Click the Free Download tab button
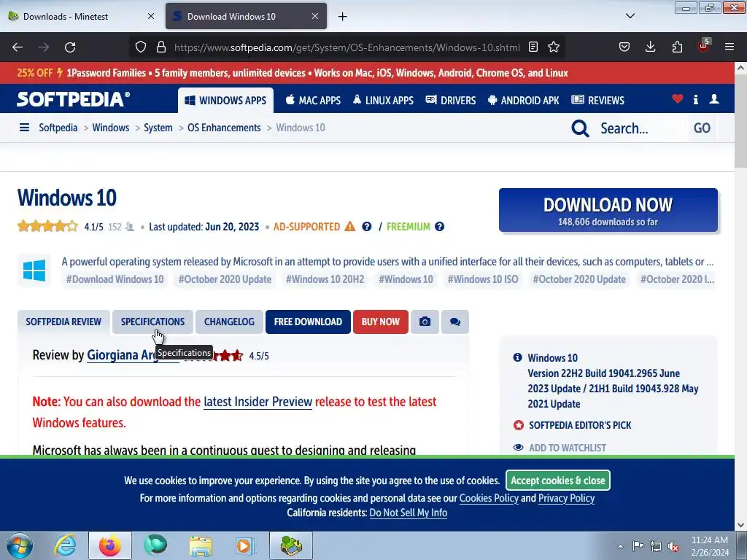The width and height of the screenshot is (747, 560). pos(308,322)
